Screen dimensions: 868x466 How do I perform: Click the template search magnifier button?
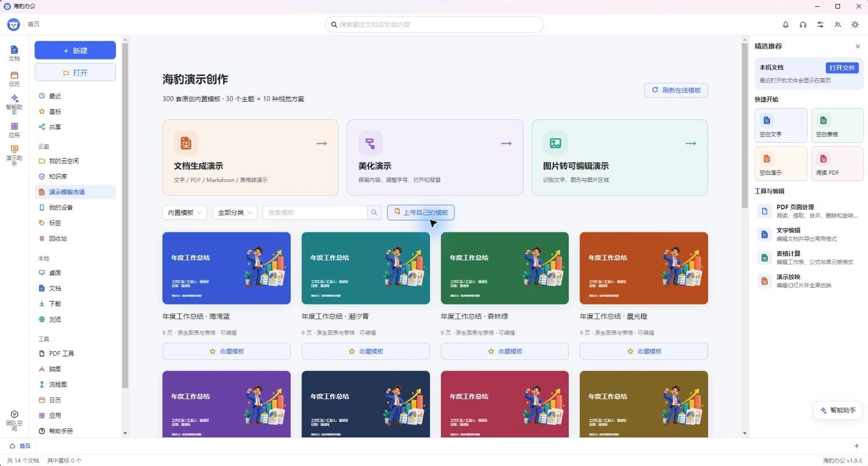tap(374, 212)
